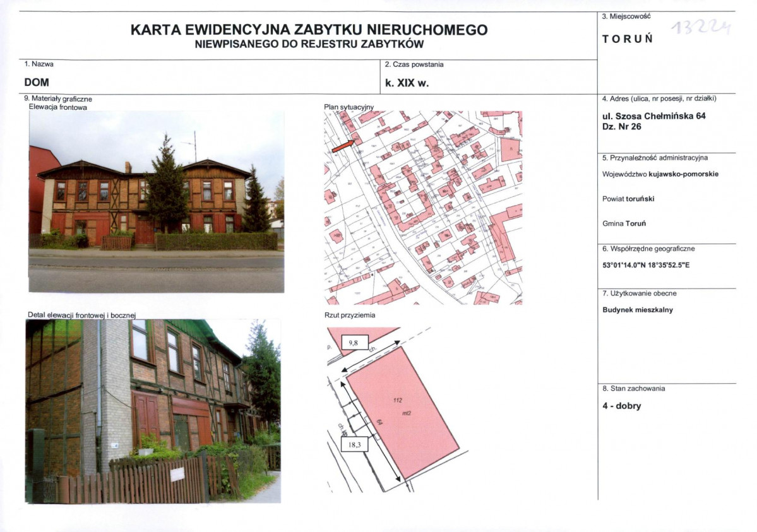The image size is (757, 532).
Task: Click label 6. Współrzędne geograficzne
Action: (648, 249)
